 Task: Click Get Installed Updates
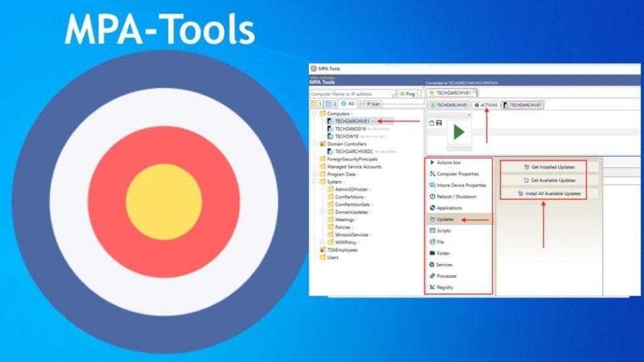point(549,167)
